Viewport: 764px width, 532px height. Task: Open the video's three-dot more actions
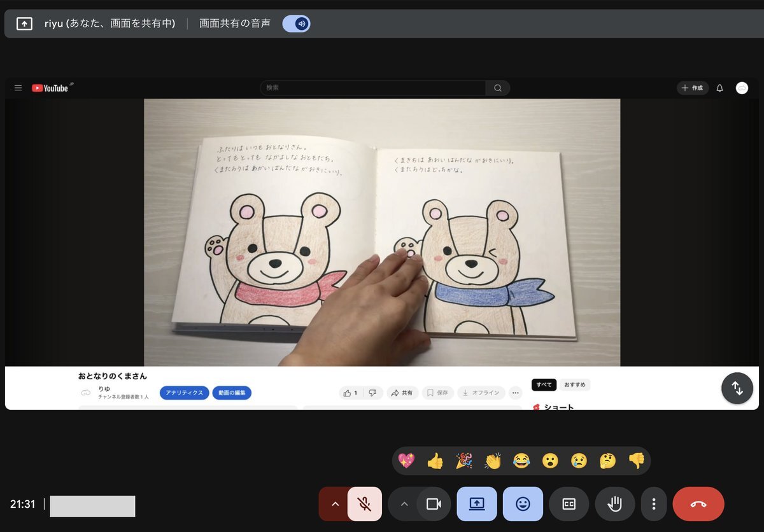point(516,393)
